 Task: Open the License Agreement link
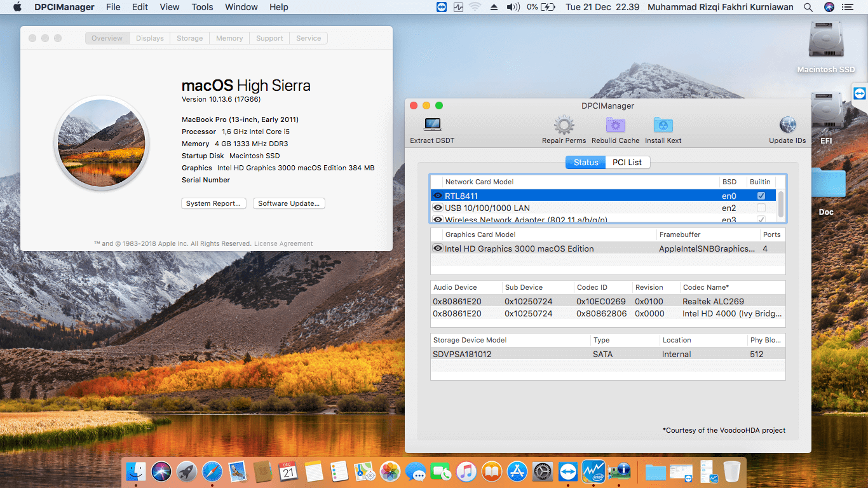(x=283, y=244)
